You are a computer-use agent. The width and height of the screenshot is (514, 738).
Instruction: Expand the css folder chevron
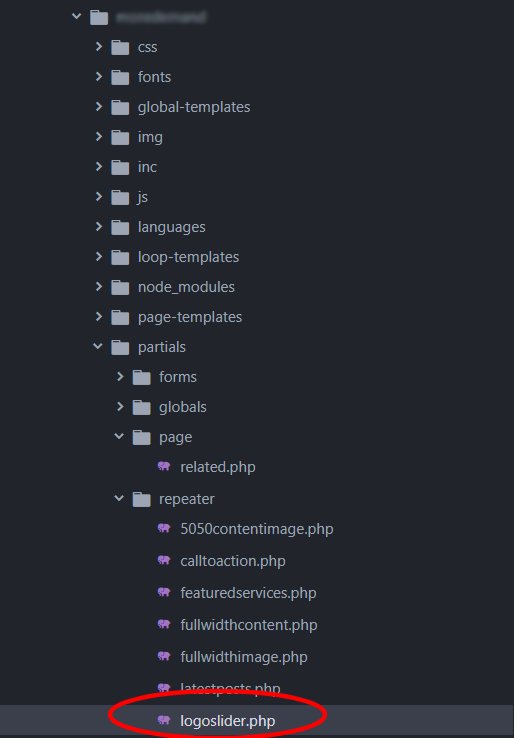coord(98,47)
